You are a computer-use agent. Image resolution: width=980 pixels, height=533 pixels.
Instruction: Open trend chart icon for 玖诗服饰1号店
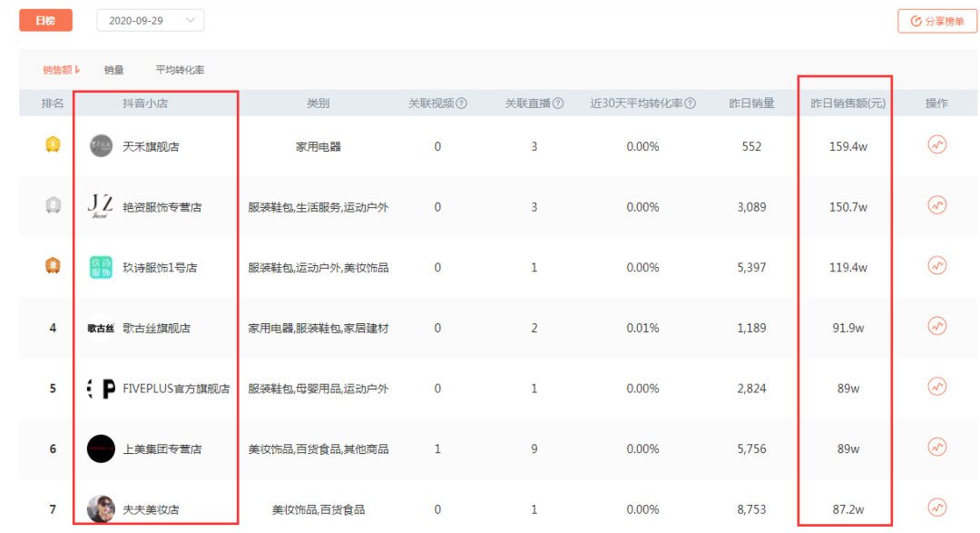(936, 266)
